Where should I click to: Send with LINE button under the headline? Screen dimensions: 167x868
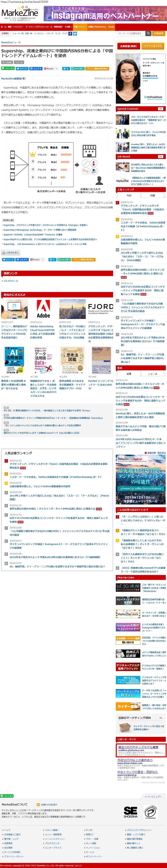(8, 68)
